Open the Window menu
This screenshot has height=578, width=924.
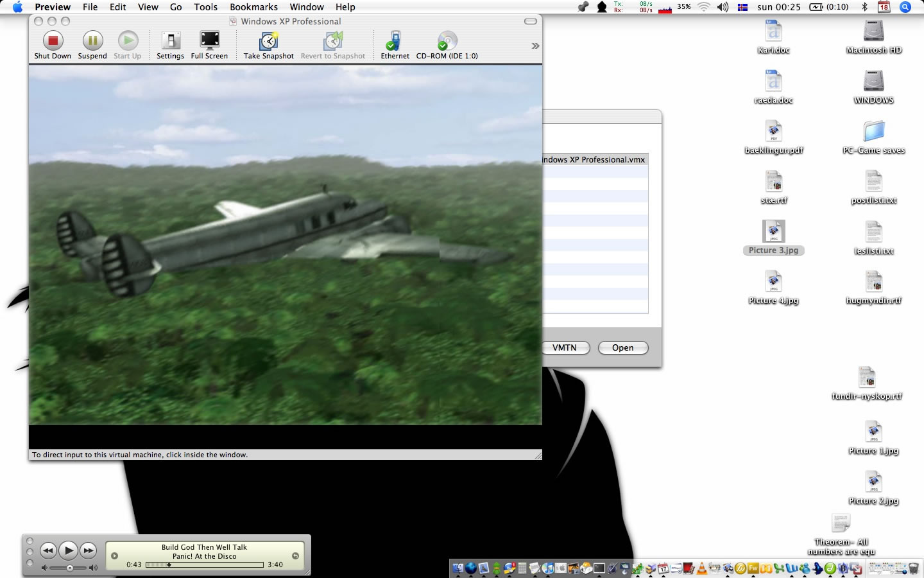pos(307,7)
